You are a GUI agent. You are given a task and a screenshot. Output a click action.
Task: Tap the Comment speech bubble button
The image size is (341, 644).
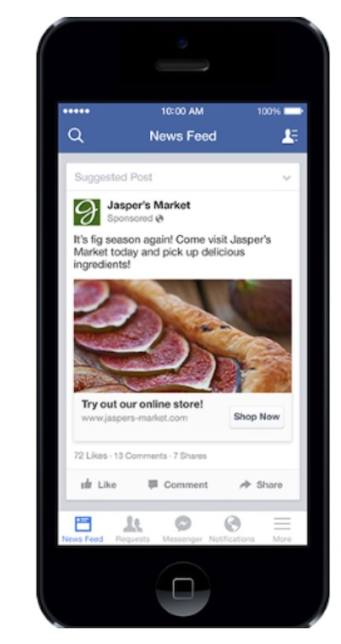coord(177,485)
